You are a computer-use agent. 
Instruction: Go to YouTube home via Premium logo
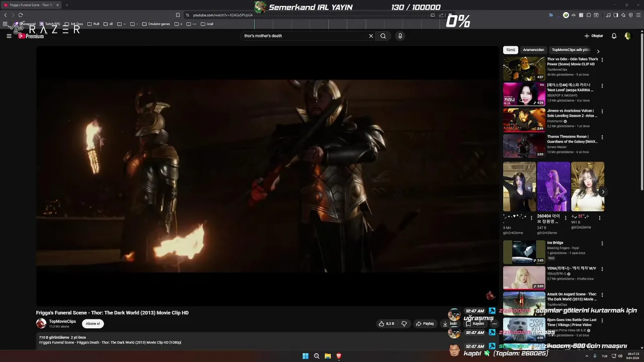(x=31, y=36)
